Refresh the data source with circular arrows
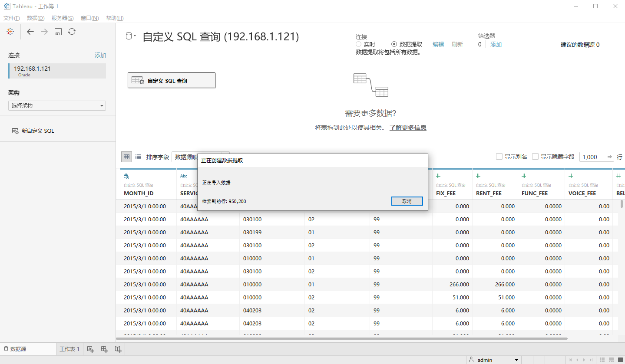This screenshot has height=364, width=625. [x=72, y=32]
